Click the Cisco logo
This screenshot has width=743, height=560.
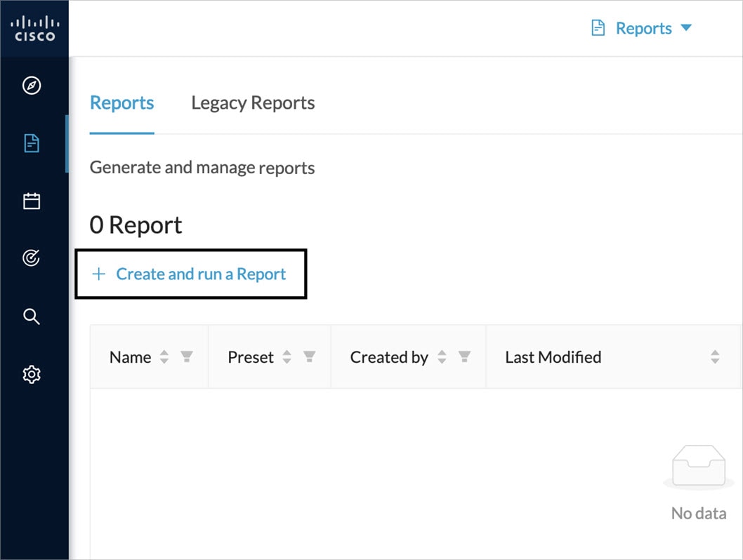click(x=34, y=28)
